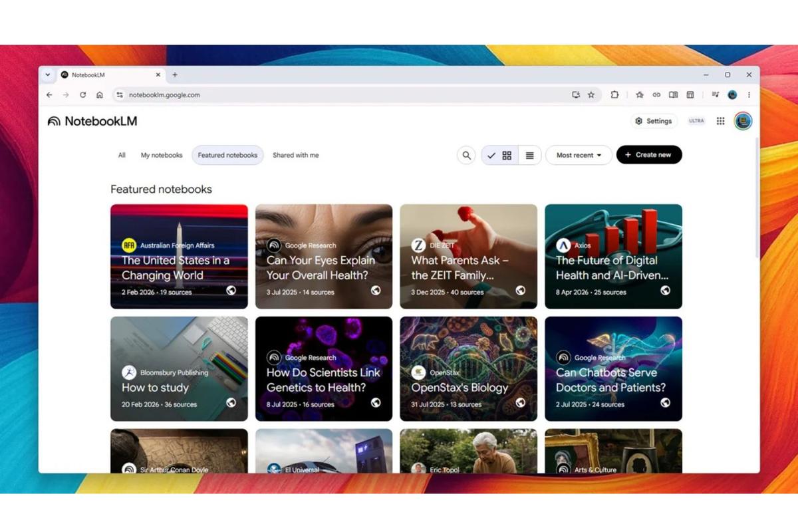Open the tab search dropdown arrow
Image resolution: width=798 pixels, height=532 pixels.
tap(48, 75)
